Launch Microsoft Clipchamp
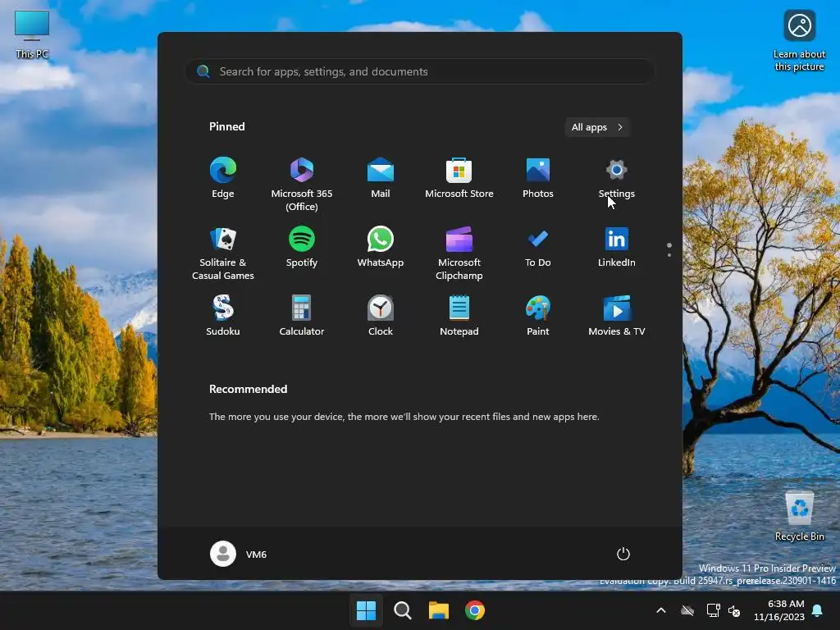The image size is (840, 630). tap(459, 253)
